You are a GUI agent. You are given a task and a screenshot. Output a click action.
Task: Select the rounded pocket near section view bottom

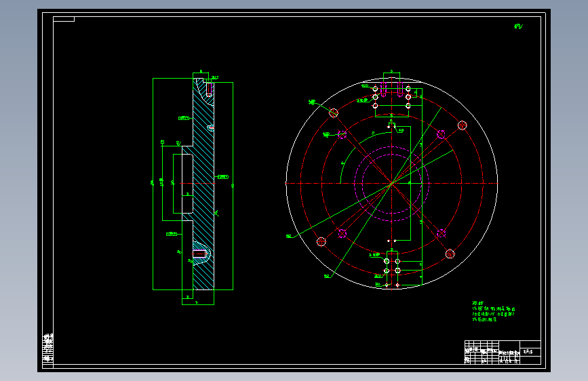[x=201, y=254]
